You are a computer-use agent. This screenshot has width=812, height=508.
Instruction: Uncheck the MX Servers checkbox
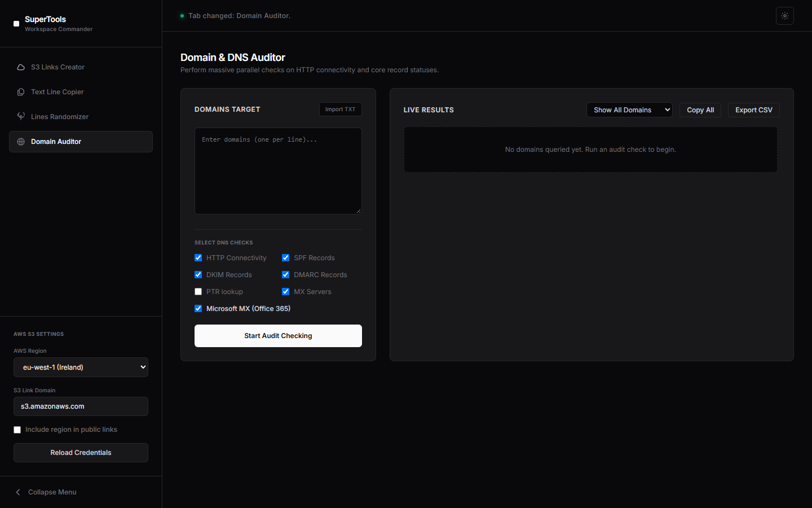pyautogui.click(x=286, y=292)
